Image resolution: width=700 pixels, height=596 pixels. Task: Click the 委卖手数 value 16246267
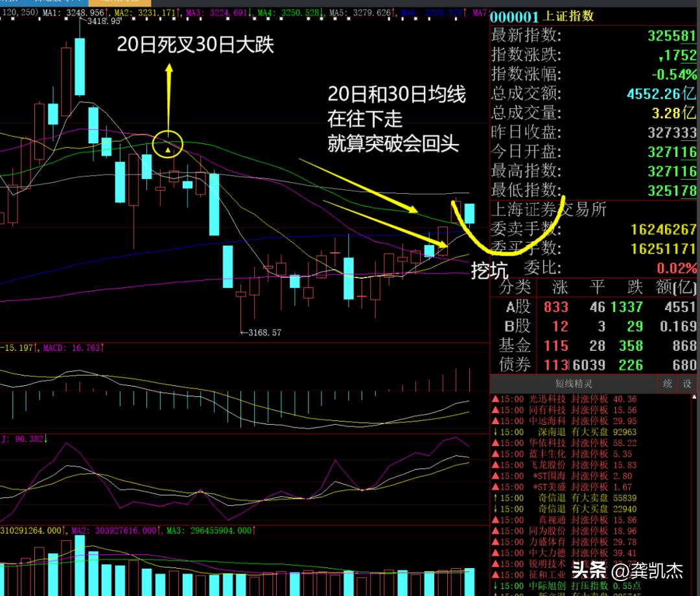click(663, 230)
